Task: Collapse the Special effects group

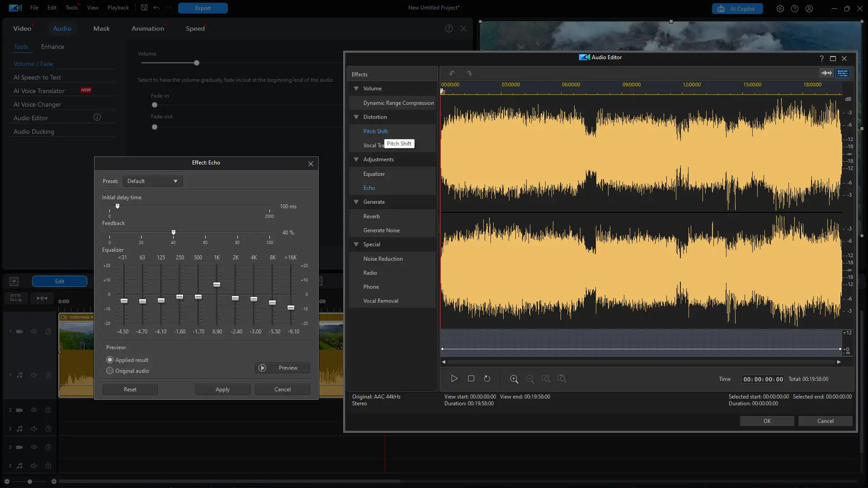Action: (x=356, y=244)
